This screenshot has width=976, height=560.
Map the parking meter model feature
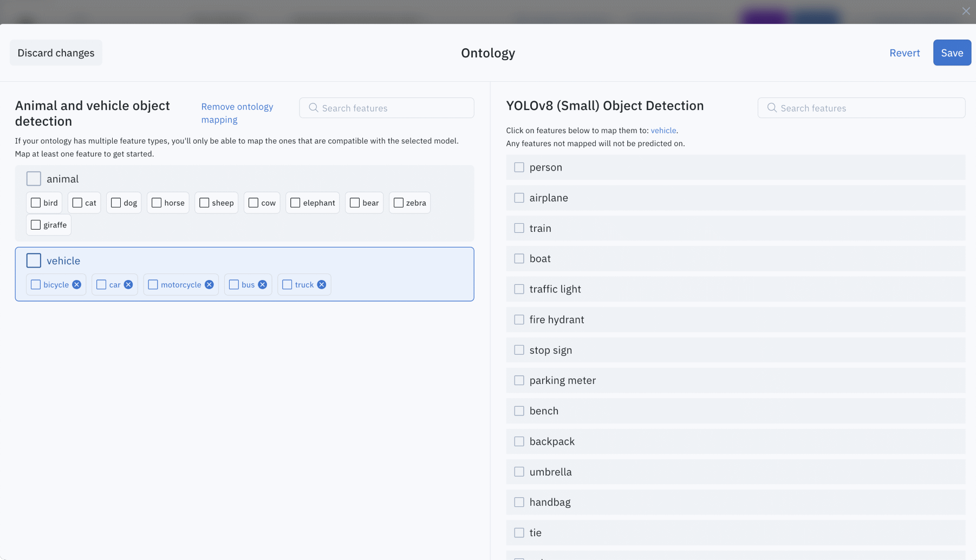point(736,380)
